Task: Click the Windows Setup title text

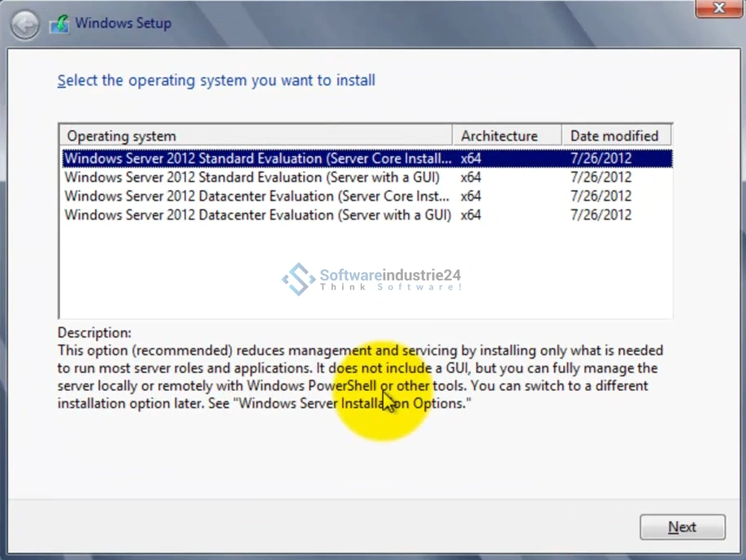Action: tap(123, 23)
